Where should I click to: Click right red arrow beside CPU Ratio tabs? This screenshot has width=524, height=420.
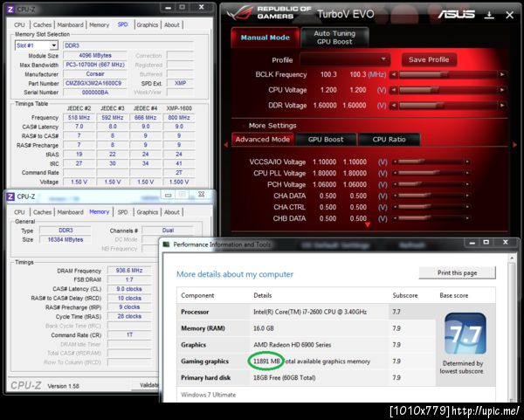coord(514,145)
